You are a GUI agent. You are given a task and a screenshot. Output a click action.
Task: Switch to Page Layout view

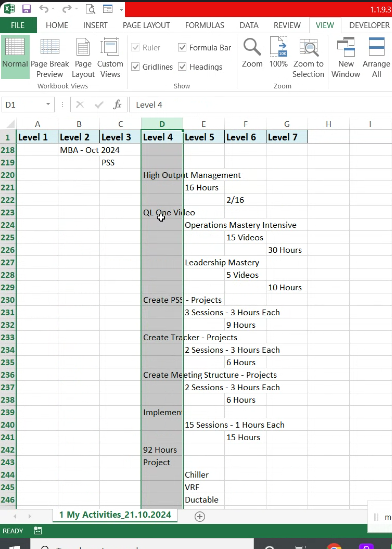pyautogui.click(x=83, y=58)
